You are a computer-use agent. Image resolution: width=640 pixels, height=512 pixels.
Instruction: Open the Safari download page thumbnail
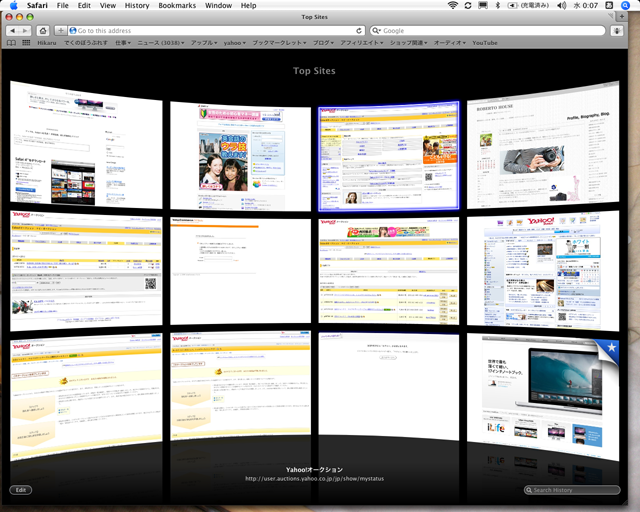pyautogui.click(x=86, y=145)
